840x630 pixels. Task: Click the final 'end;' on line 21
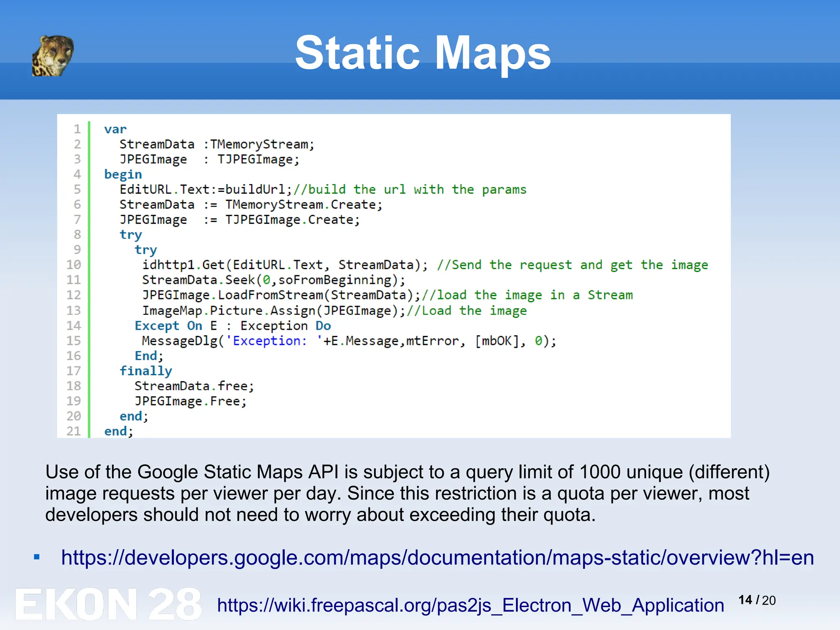coord(119,431)
